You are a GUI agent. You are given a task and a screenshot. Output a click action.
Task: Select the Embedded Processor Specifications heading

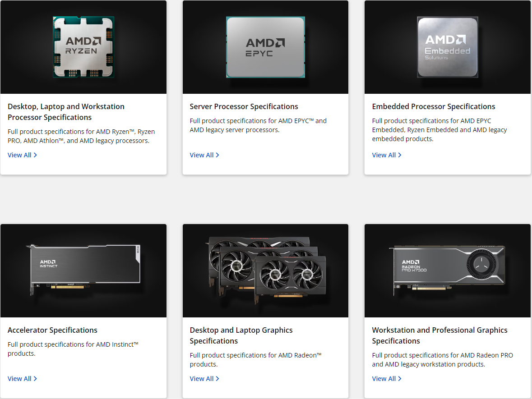434,106
